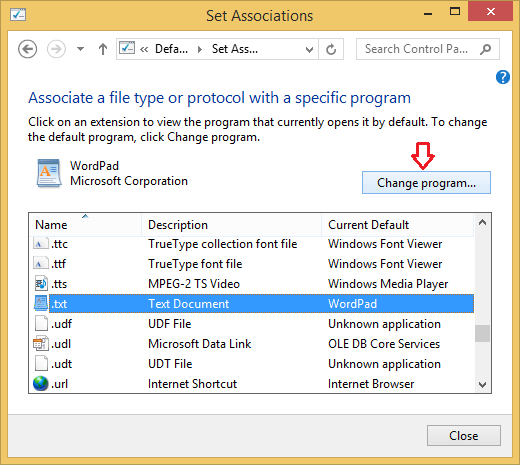Select the .url globe icon row

pos(253,384)
